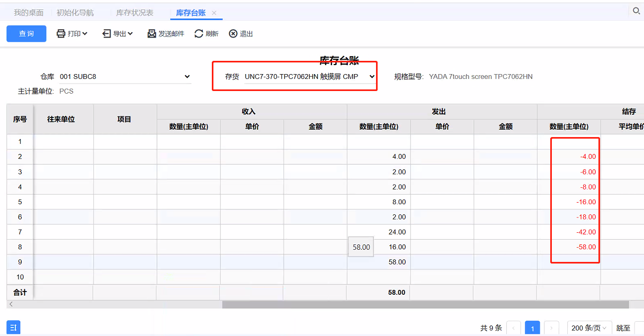Click the 查询 query button

[26, 34]
